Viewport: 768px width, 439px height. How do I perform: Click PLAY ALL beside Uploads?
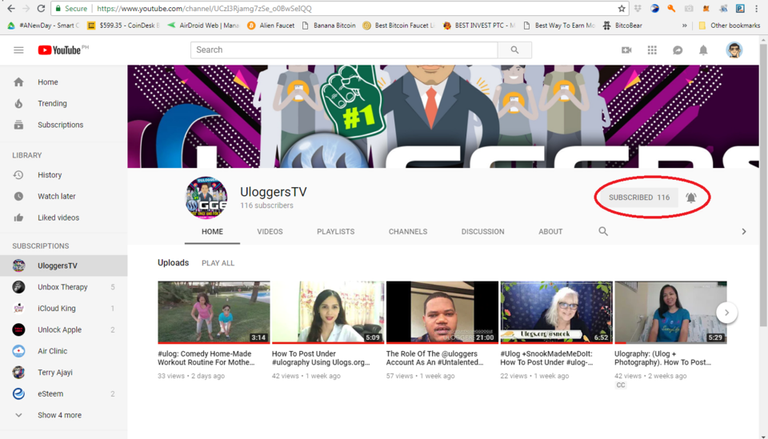click(218, 263)
